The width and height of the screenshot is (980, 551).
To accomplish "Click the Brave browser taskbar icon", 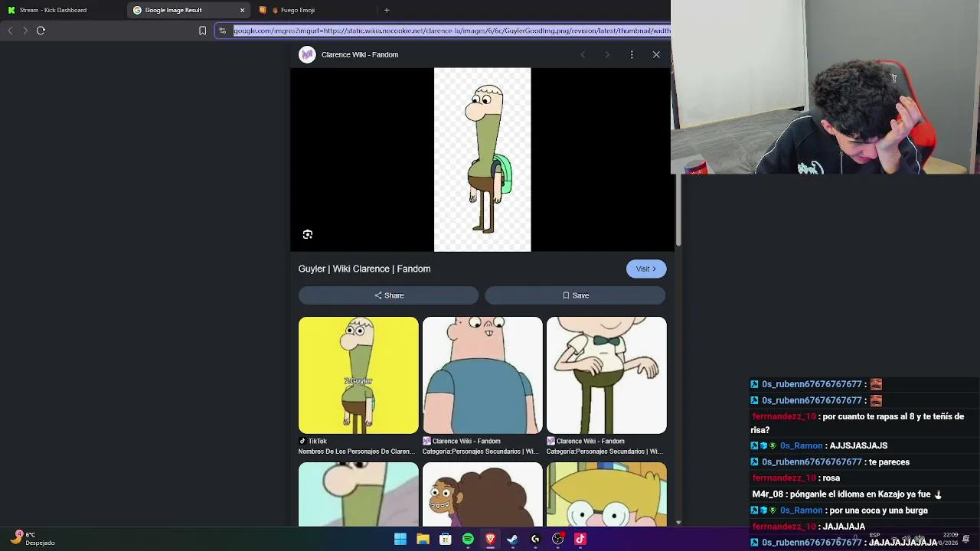I will (490, 540).
